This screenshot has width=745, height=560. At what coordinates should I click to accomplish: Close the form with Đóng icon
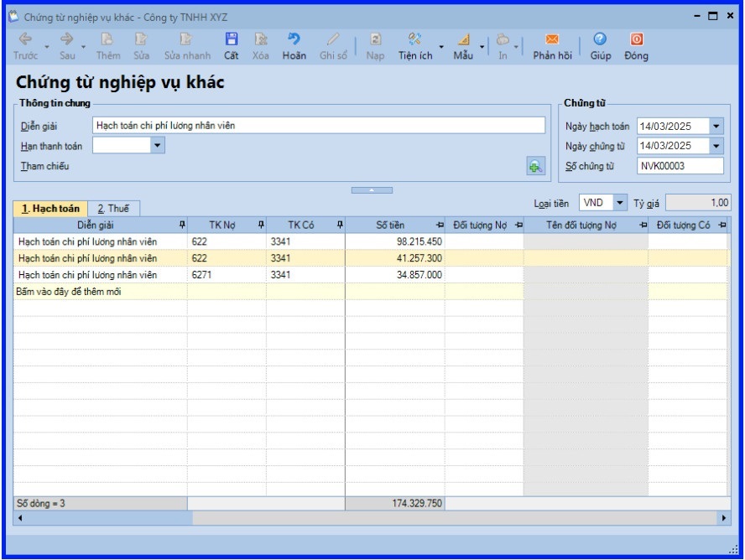tap(637, 39)
